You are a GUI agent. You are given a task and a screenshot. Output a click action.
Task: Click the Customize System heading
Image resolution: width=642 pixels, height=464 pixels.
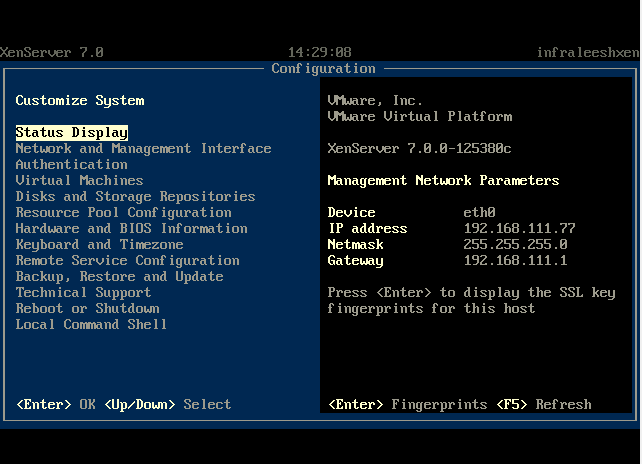80,101
